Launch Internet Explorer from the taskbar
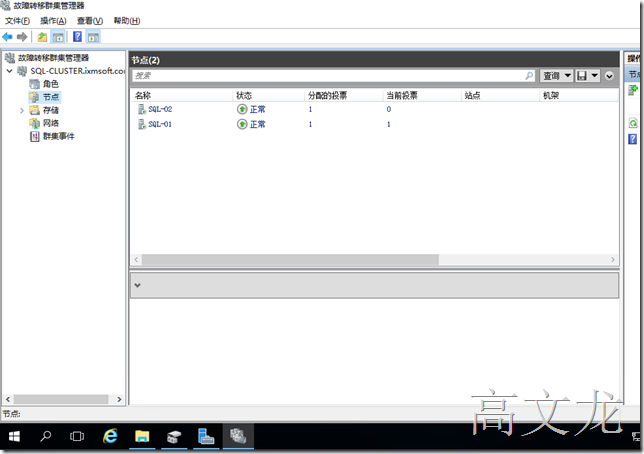 pos(110,436)
